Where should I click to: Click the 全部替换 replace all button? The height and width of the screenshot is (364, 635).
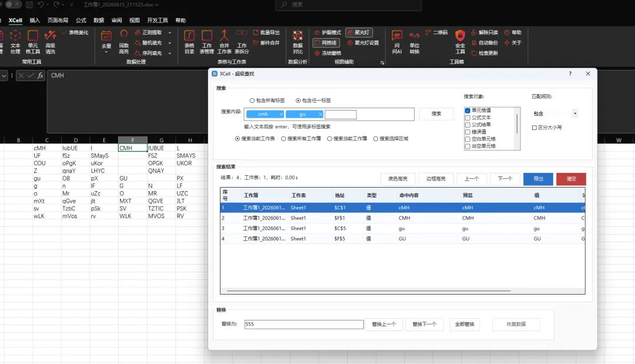click(464, 325)
